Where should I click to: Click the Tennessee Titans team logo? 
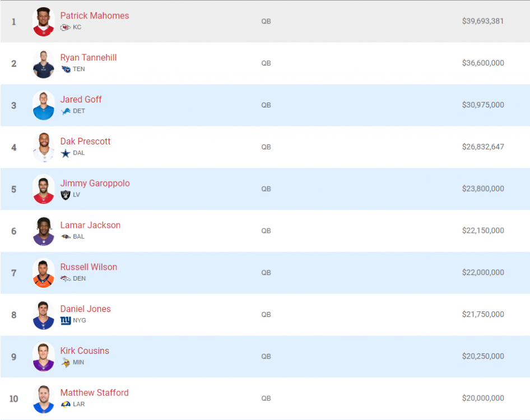pos(66,69)
